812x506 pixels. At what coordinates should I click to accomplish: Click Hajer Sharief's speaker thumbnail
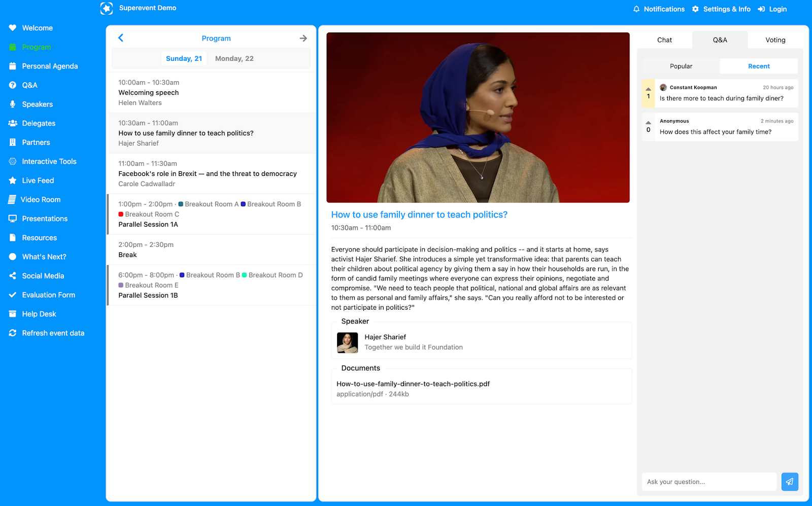[x=348, y=343]
